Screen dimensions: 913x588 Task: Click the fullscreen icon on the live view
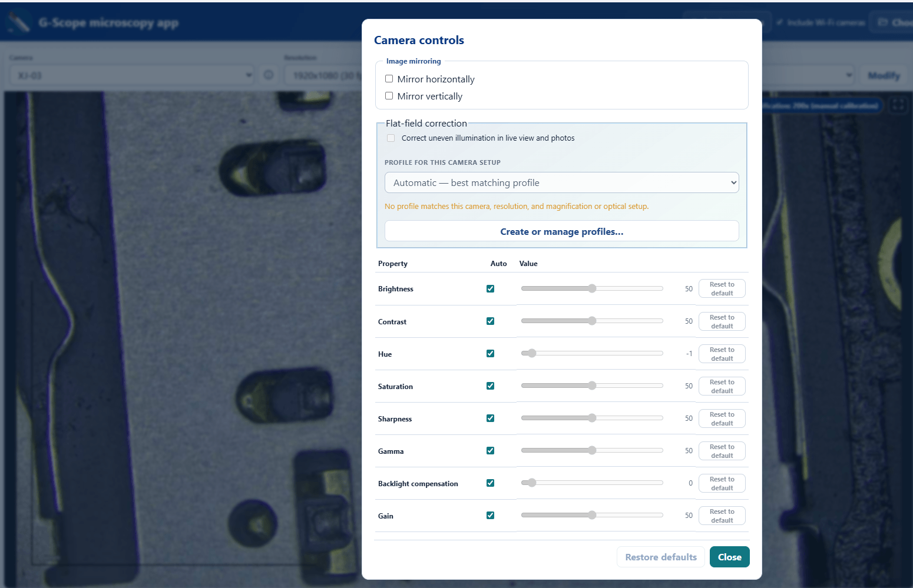tap(898, 105)
